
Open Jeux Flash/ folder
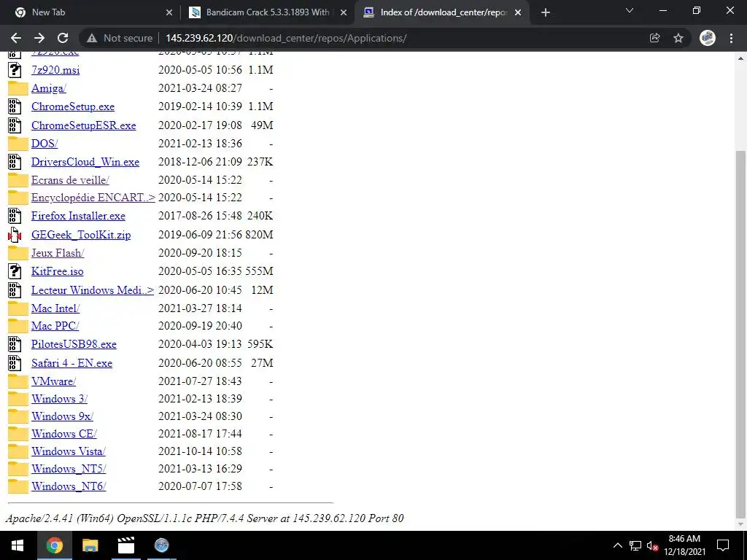tap(58, 253)
